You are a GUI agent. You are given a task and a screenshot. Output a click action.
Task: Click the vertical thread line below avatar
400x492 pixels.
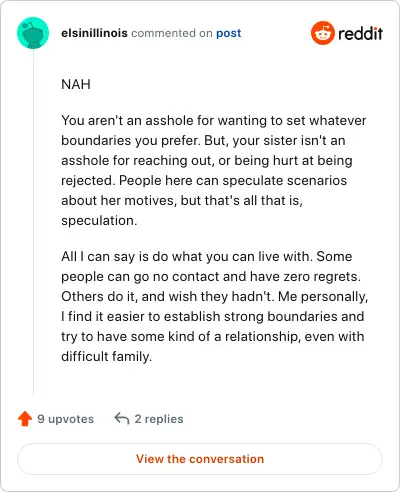(33, 222)
